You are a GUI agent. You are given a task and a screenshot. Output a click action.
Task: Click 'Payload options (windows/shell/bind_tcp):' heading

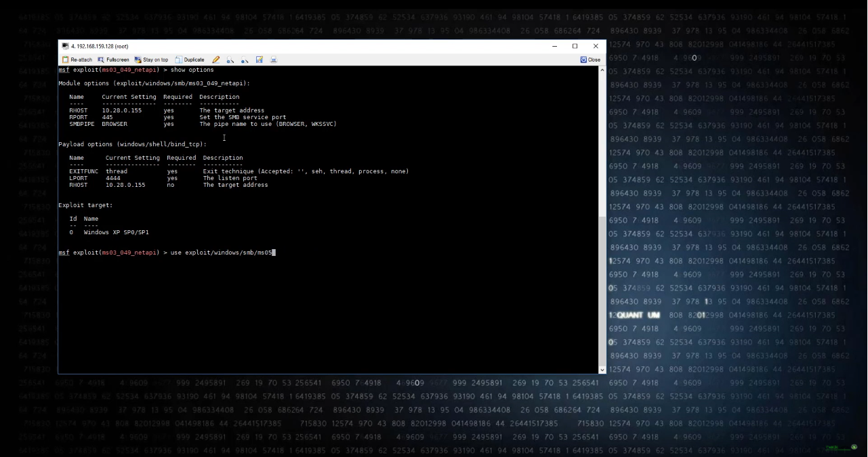(132, 144)
